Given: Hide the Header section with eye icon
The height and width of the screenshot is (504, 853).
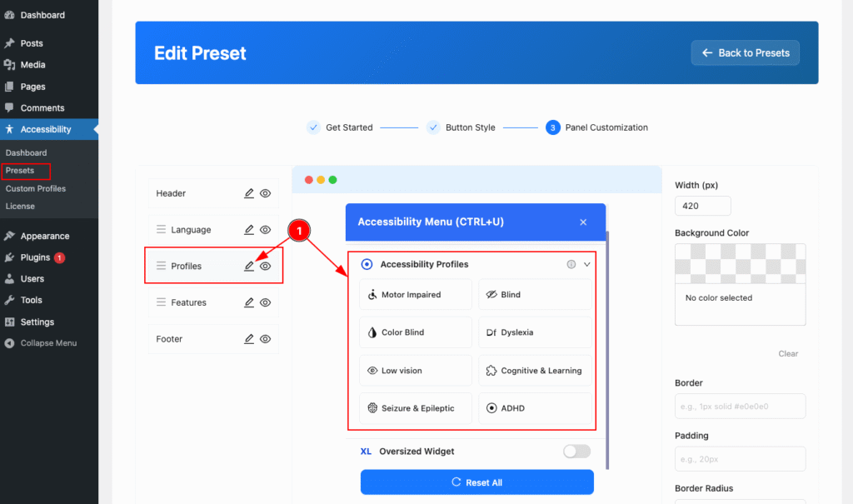Looking at the screenshot, I should pos(266,193).
